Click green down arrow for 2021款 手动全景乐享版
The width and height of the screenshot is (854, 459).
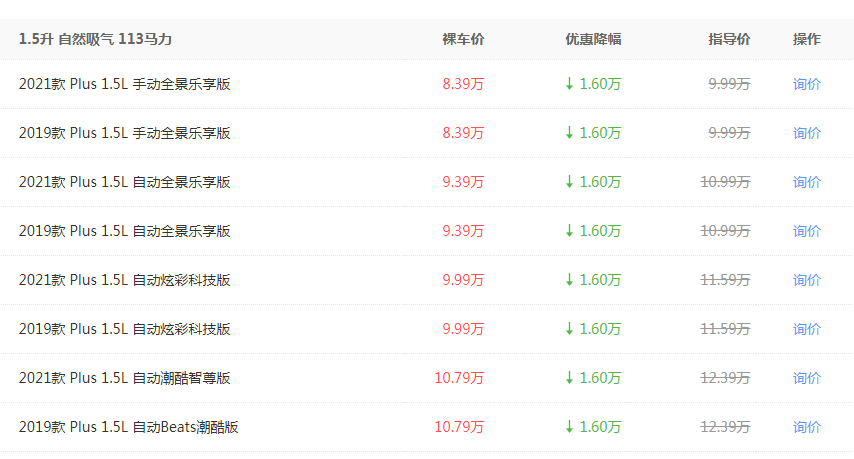[x=570, y=84]
